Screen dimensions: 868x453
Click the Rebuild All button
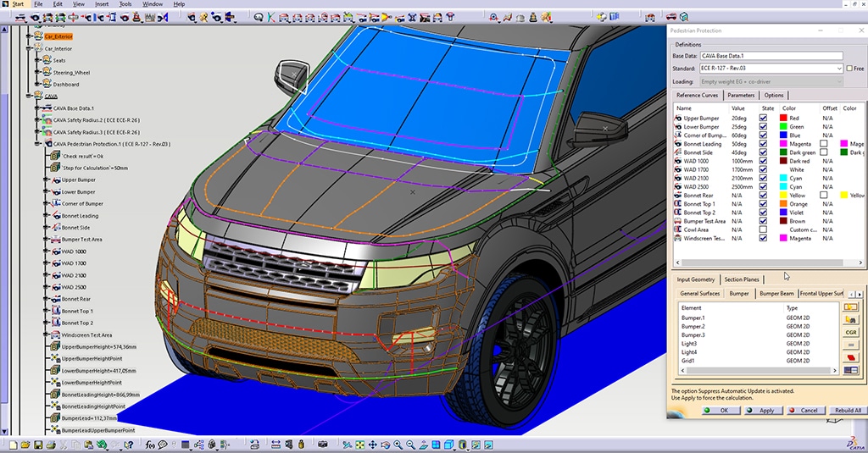(x=848, y=411)
